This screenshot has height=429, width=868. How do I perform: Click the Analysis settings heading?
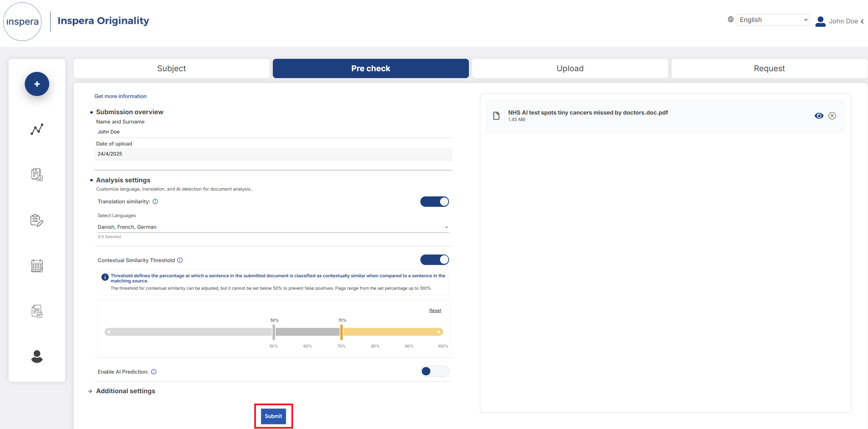pos(123,180)
